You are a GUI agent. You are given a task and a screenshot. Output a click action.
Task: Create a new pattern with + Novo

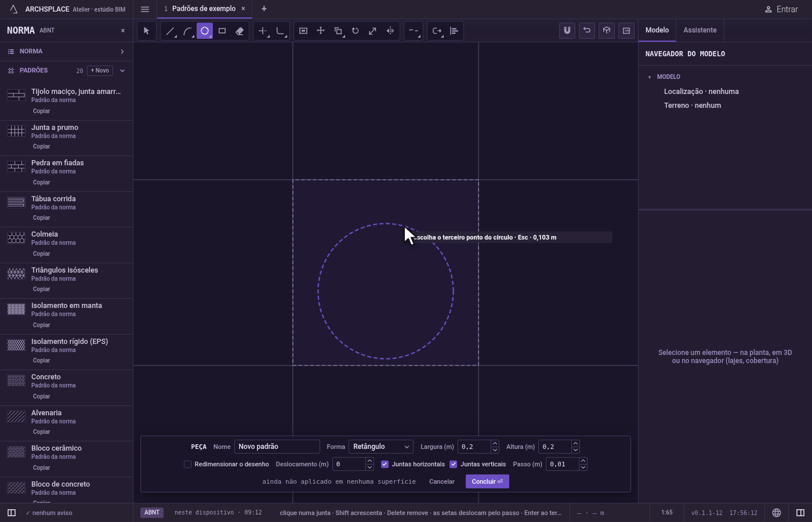[100, 71]
